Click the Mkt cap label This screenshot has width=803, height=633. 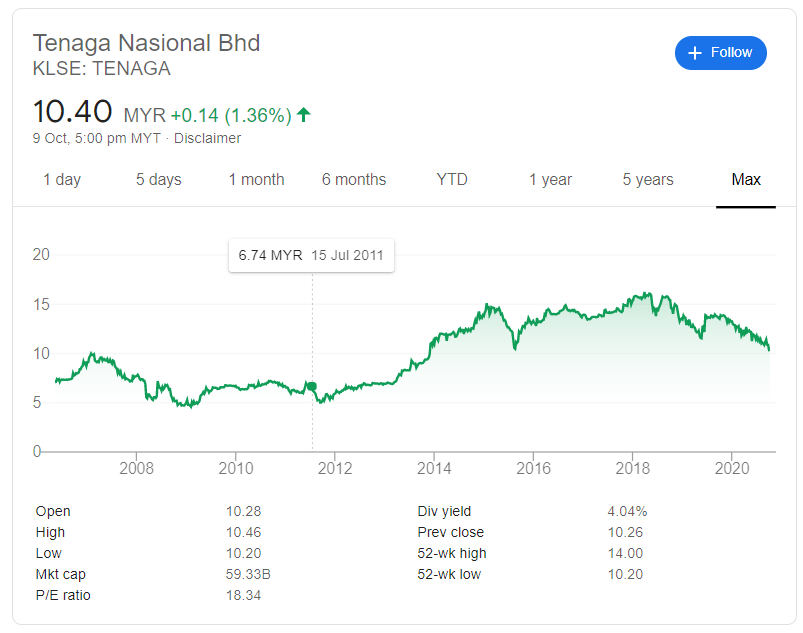click(60, 575)
